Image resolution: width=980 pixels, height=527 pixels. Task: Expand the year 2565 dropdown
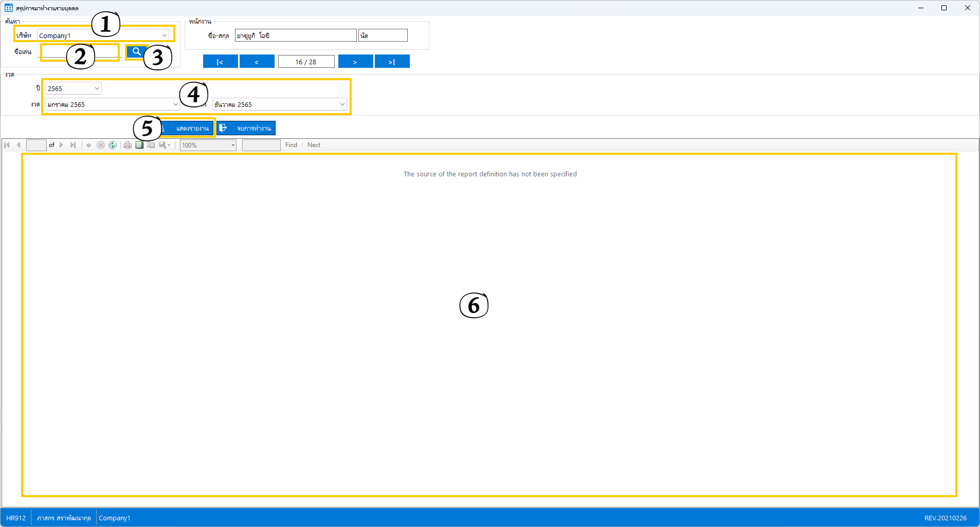97,88
